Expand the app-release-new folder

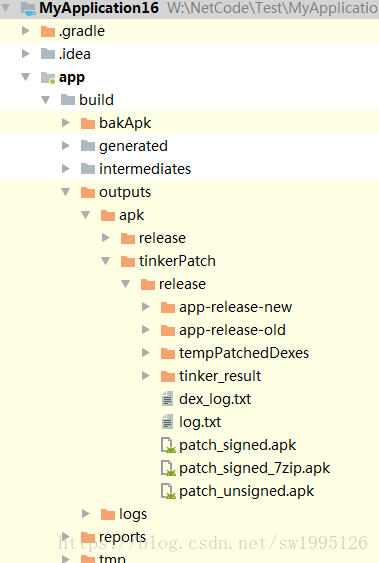pos(145,307)
